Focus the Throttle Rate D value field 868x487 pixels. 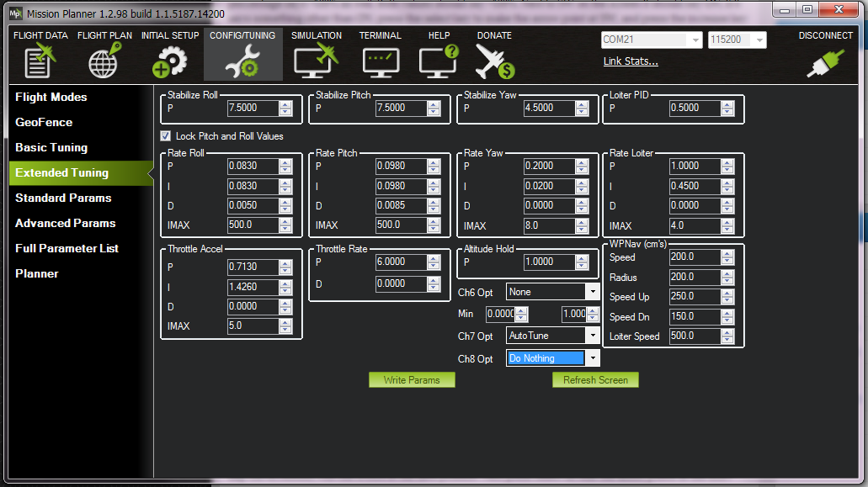[401, 284]
